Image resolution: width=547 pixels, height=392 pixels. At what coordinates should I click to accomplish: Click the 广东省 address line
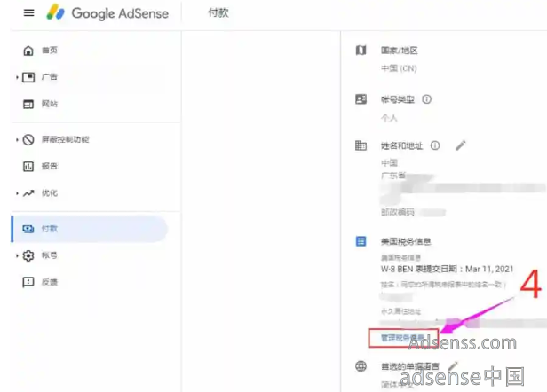click(x=393, y=176)
